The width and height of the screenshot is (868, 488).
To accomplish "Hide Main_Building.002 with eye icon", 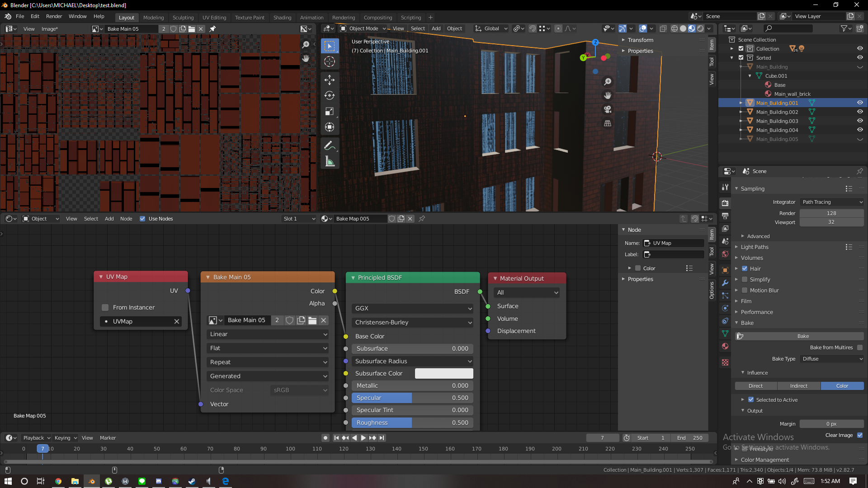I will click(860, 112).
